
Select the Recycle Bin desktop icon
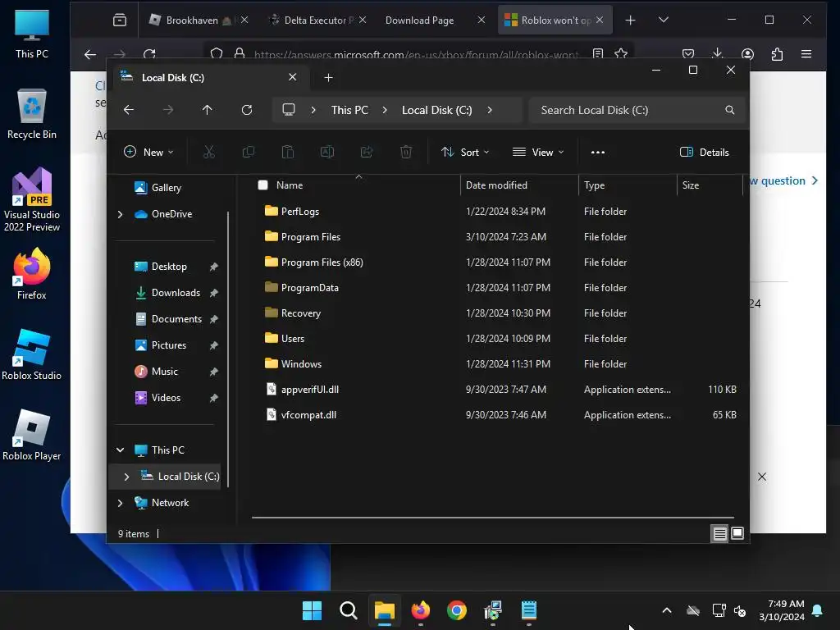(x=32, y=114)
